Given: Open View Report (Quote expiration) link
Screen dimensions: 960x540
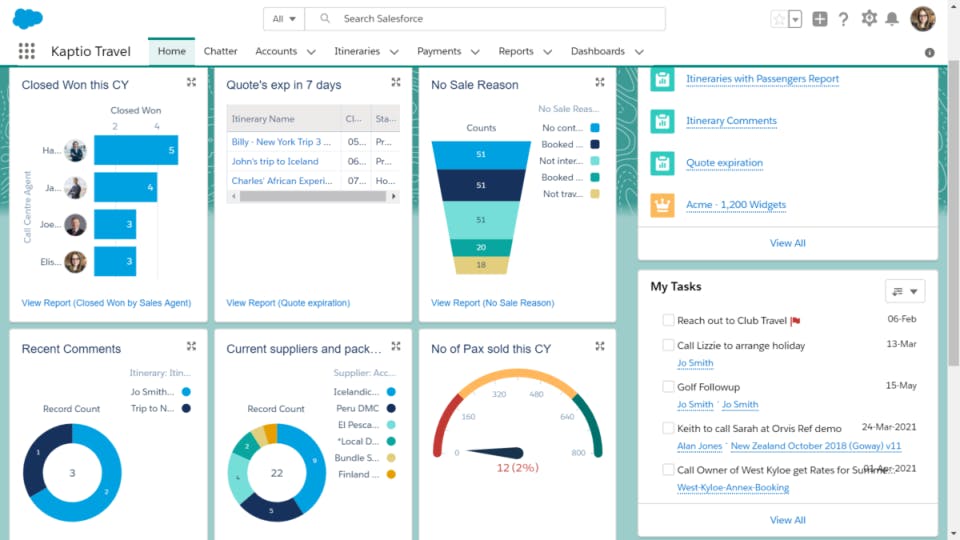Looking at the screenshot, I should [x=288, y=302].
